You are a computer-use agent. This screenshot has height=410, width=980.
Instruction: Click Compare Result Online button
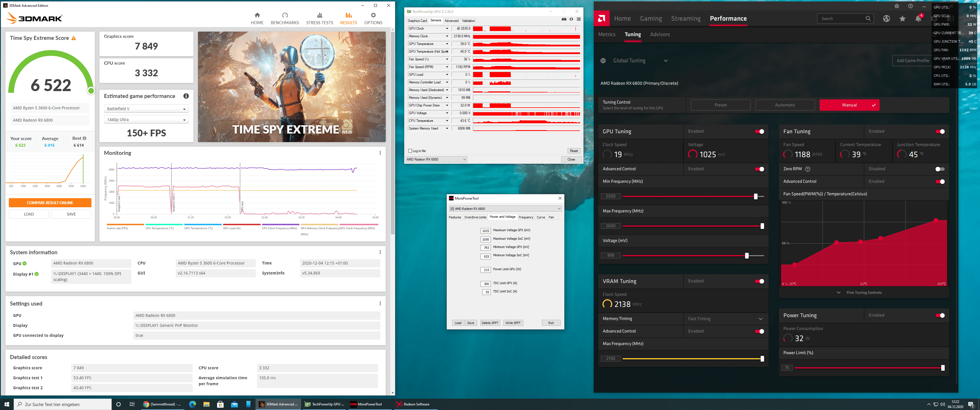point(50,203)
